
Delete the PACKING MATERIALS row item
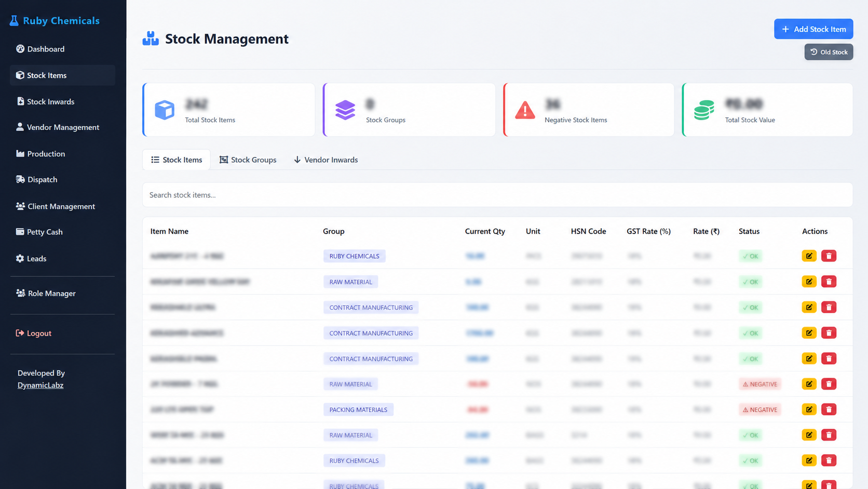[829, 409]
